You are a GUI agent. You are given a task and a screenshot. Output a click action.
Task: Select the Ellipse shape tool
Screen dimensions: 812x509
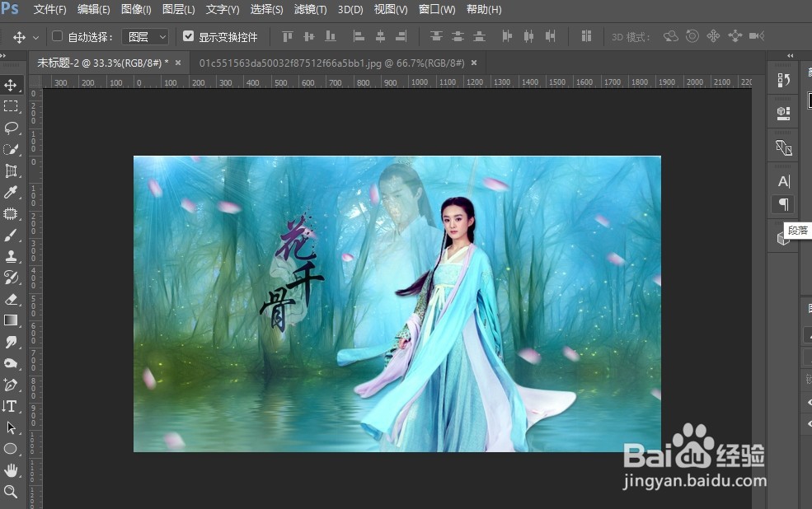pyautogui.click(x=11, y=449)
